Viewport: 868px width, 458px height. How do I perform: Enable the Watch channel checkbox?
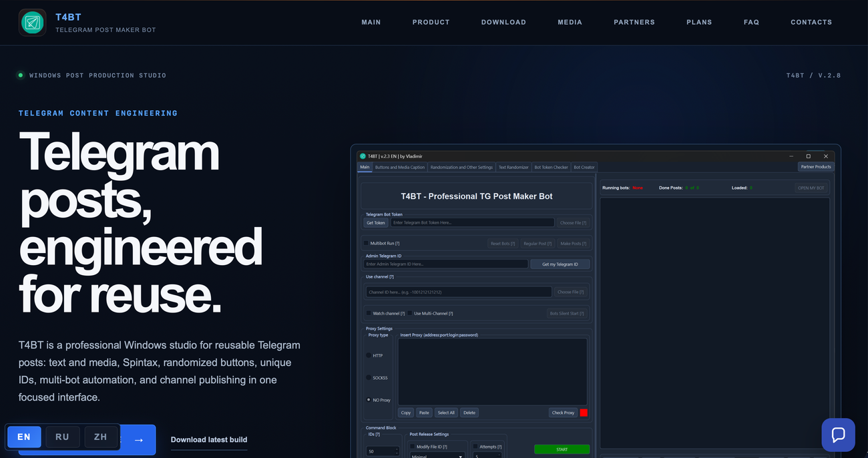coord(369,313)
